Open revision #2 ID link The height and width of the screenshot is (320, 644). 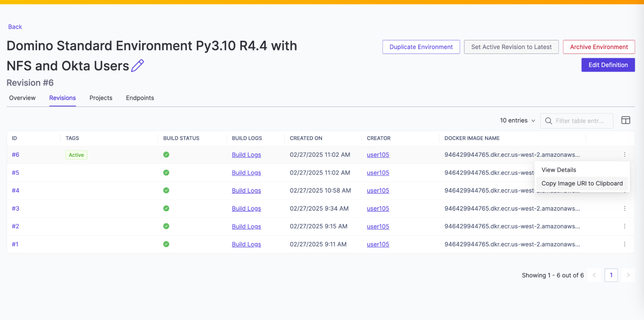point(15,226)
